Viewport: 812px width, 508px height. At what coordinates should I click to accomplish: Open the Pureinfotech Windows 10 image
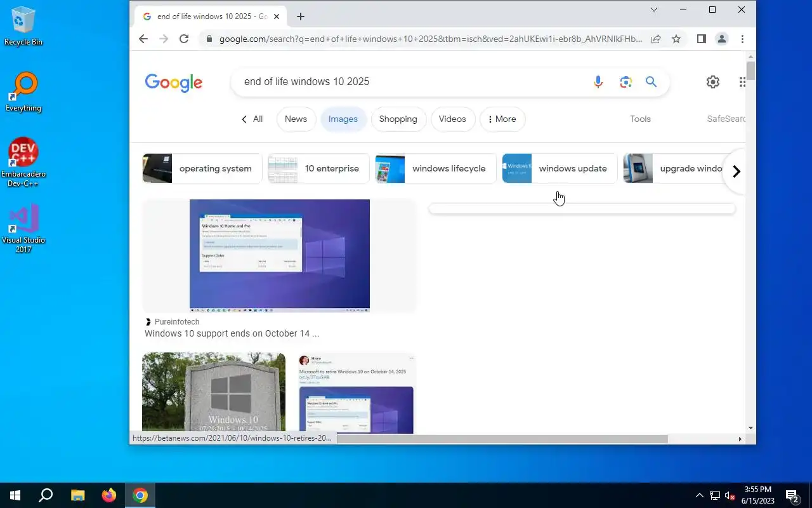click(x=279, y=256)
